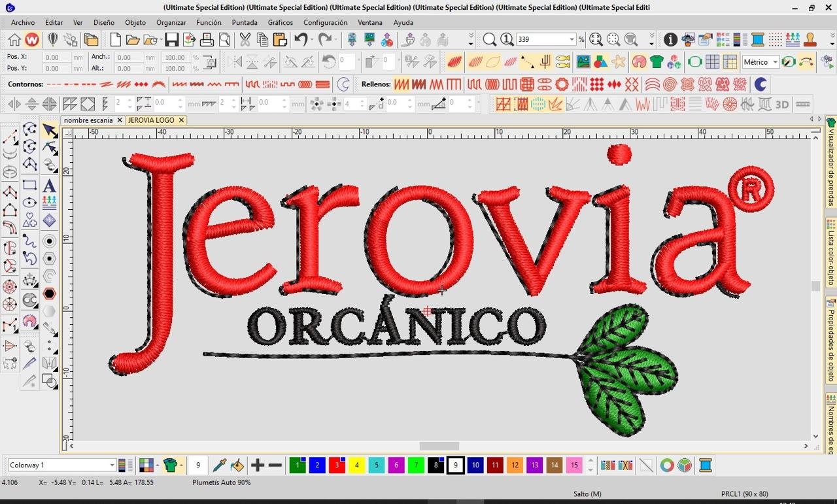Screen dimensions: 837x504
Task: Select green color swatch 7
Action: 416,465
